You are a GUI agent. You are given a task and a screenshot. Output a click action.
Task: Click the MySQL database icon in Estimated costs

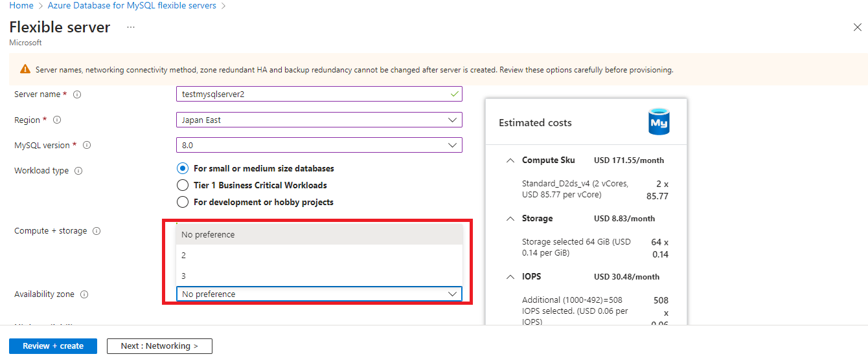659,122
